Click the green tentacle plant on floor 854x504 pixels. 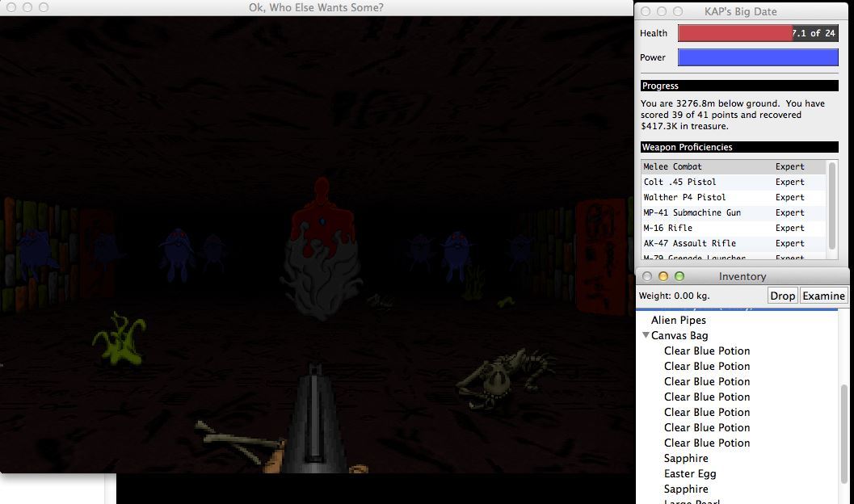coord(121,338)
